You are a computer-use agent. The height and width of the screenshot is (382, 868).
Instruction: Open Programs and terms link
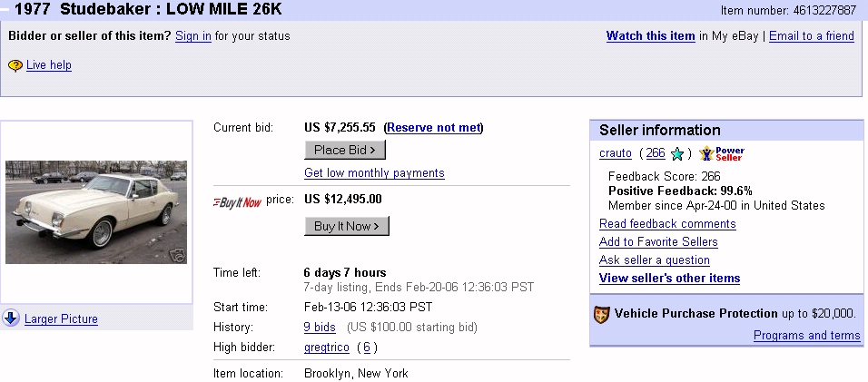[806, 336]
